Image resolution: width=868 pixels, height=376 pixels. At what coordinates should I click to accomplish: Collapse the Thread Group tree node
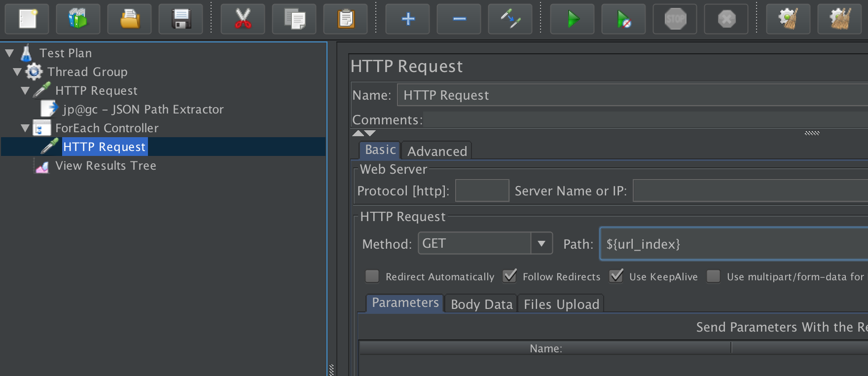coord(17,72)
